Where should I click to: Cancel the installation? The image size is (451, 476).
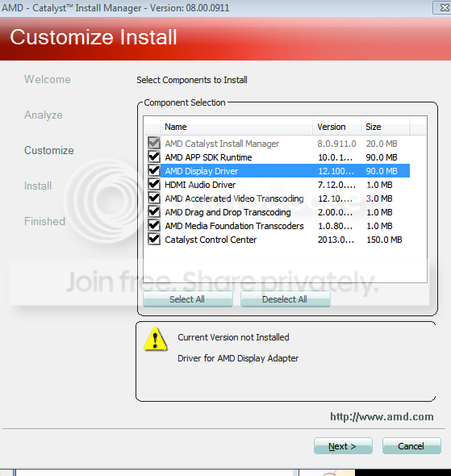(411, 446)
